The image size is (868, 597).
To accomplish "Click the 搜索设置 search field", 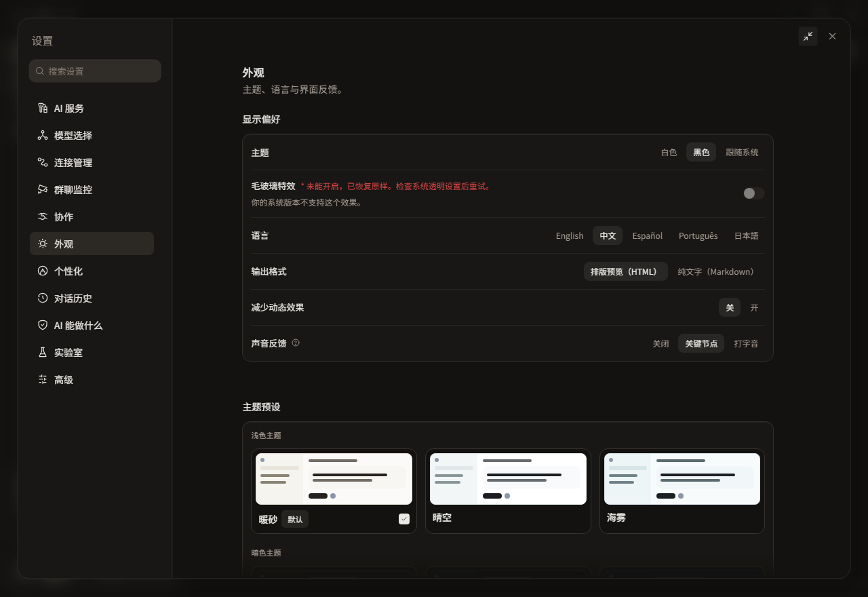I will (95, 71).
